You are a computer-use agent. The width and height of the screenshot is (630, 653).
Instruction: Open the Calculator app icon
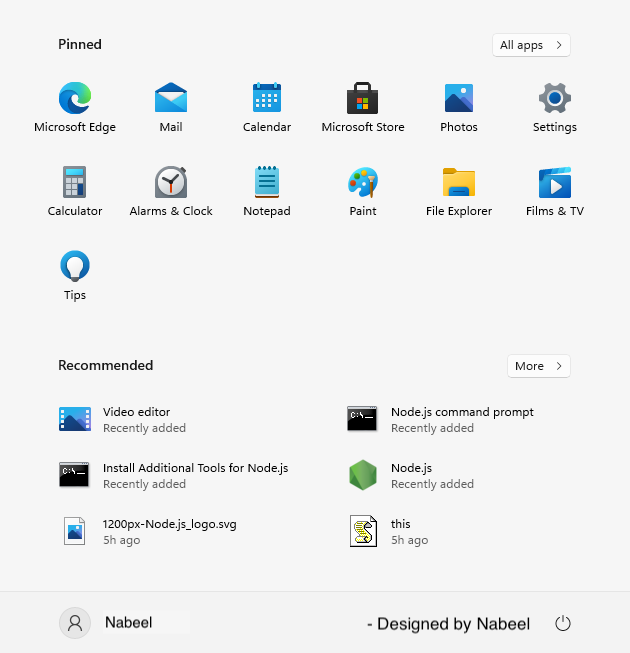(75, 182)
